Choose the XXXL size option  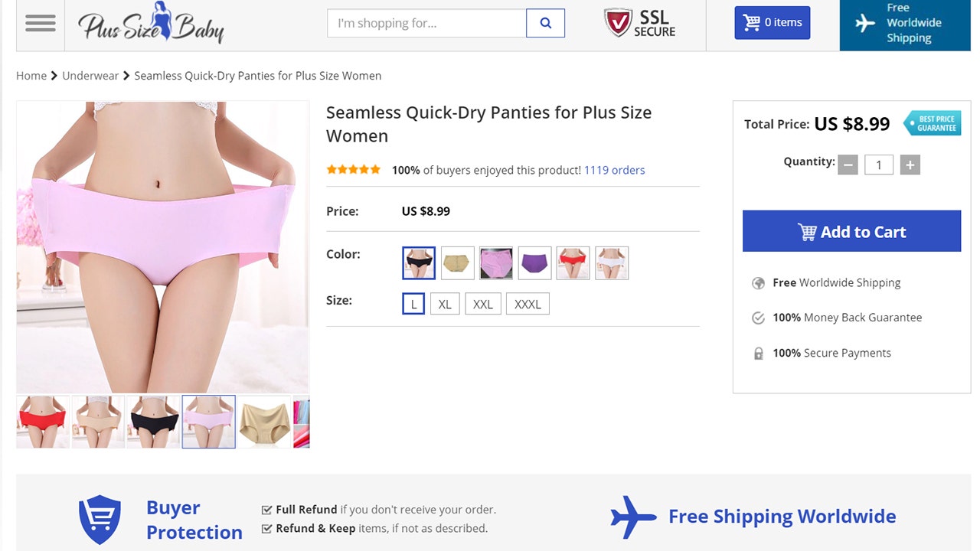coord(528,304)
